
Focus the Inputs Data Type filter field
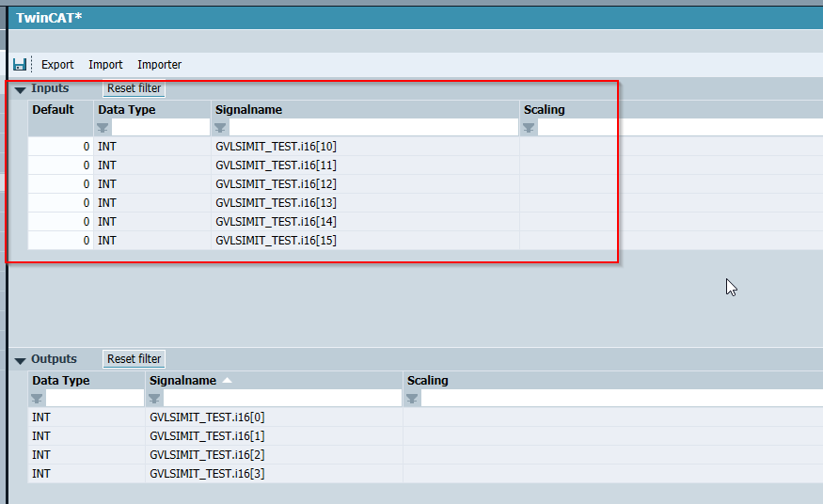click(160, 128)
